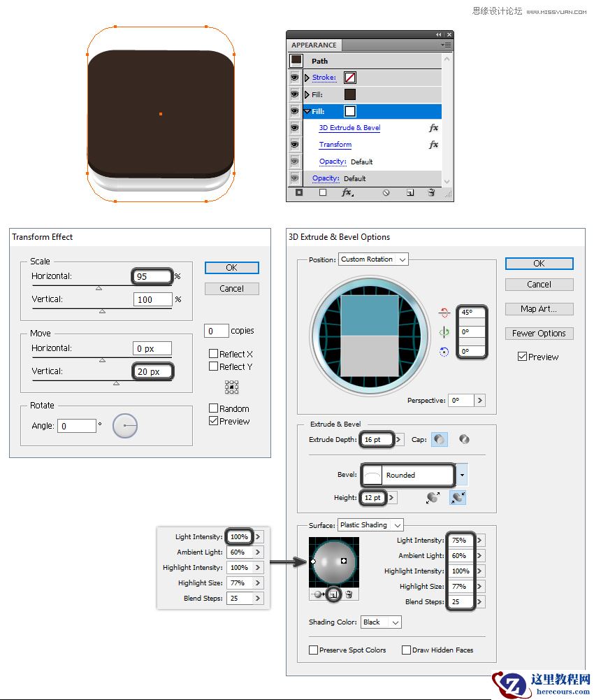This screenshot has height=700, width=594.
Task: Hide the 3D Extrude & Bevel effect
Action: point(294,128)
